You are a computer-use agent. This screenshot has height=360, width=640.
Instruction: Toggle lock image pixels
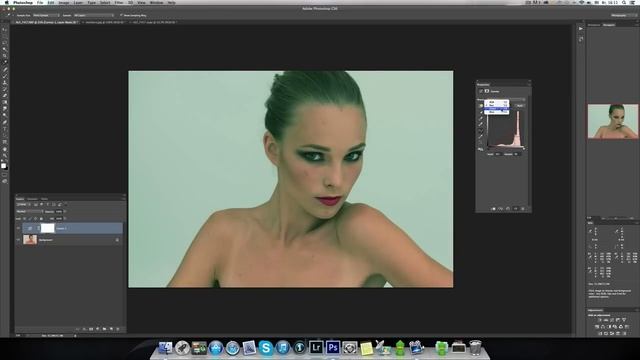[30, 219]
